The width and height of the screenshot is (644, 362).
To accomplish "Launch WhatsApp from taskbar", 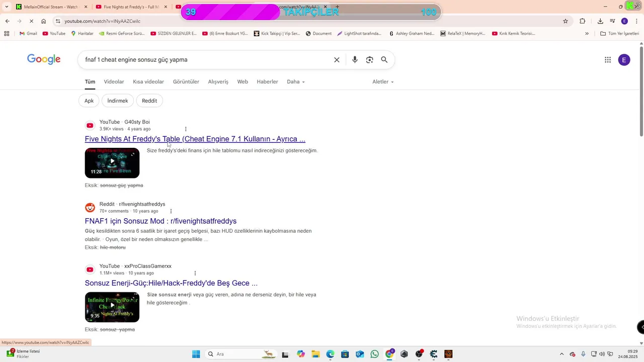I will click(x=374, y=354).
